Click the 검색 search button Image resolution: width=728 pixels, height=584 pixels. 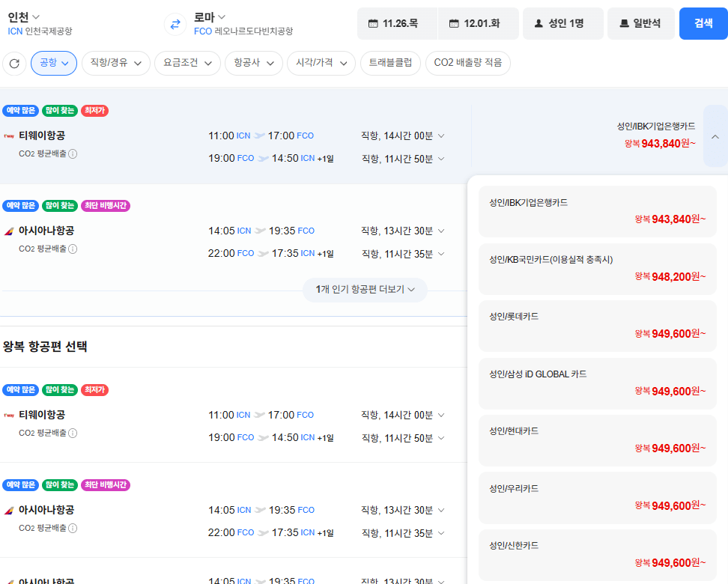tap(703, 23)
